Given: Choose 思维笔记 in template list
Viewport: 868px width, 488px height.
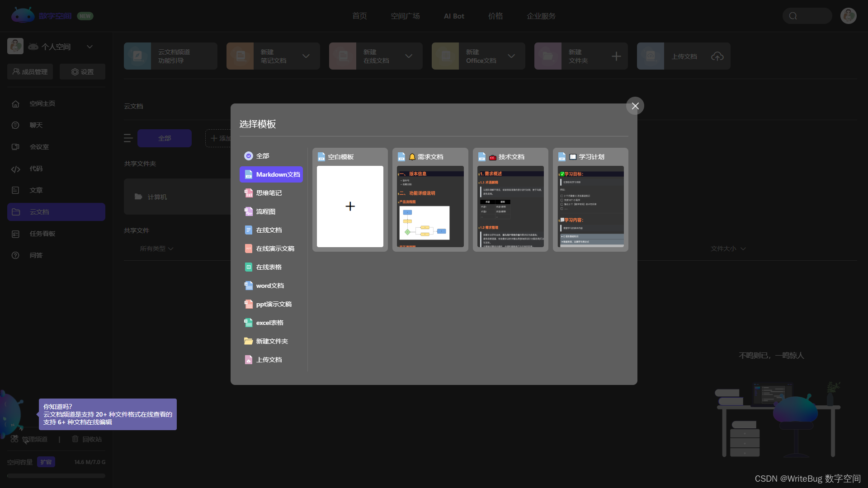Looking at the screenshot, I should pos(269,193).
